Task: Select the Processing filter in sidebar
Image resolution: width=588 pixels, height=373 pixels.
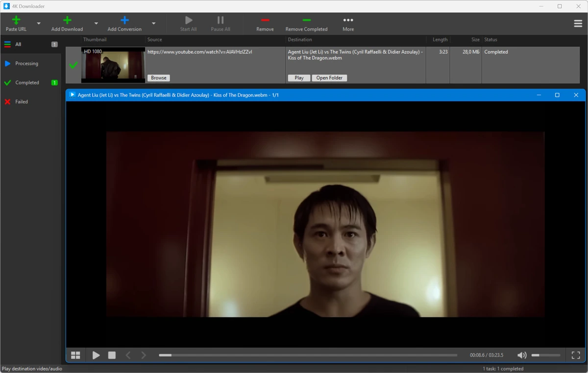Action: 30,63
